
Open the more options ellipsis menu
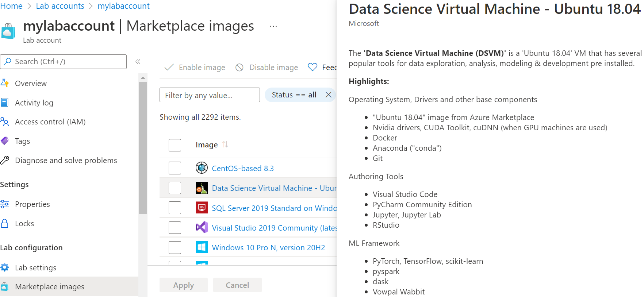point(273,26)
